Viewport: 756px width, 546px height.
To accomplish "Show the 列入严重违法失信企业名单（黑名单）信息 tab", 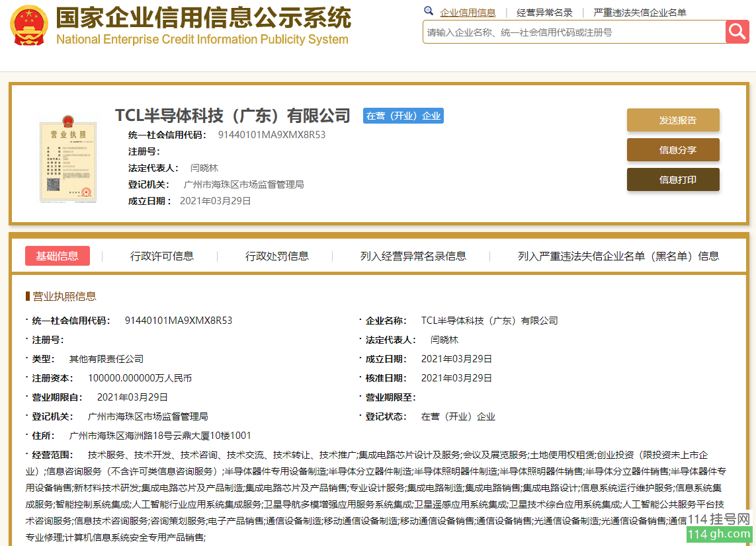I will 618,256.
